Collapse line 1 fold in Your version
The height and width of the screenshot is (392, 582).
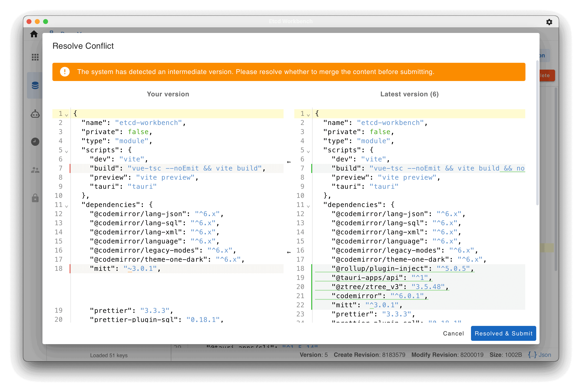coord(66,115)
